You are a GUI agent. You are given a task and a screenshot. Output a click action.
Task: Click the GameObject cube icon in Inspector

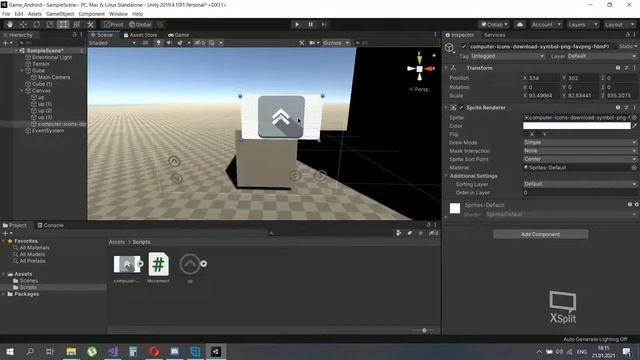coord(450,48)
